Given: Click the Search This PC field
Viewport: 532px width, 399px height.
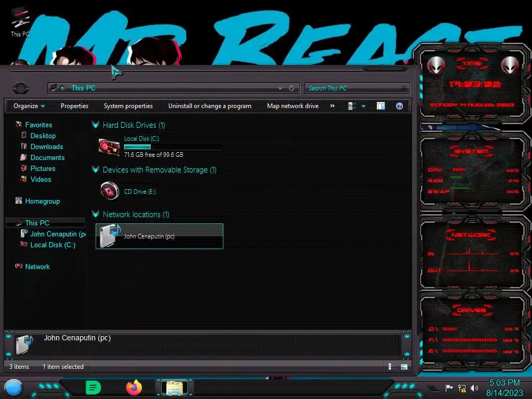Looking at the screenshot, I should [x=357, y=88].
